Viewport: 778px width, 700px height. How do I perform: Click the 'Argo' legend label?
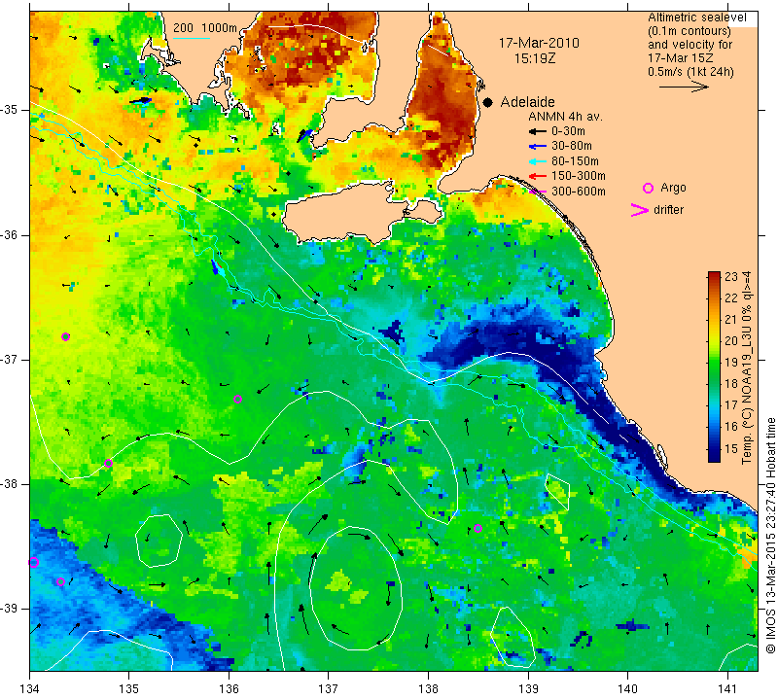coord(673,188)
